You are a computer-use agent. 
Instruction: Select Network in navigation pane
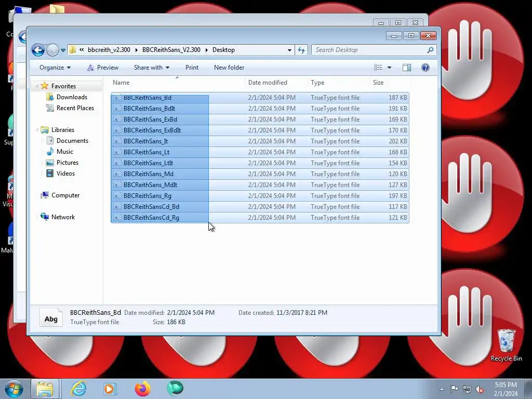click(x=63, y=217)
